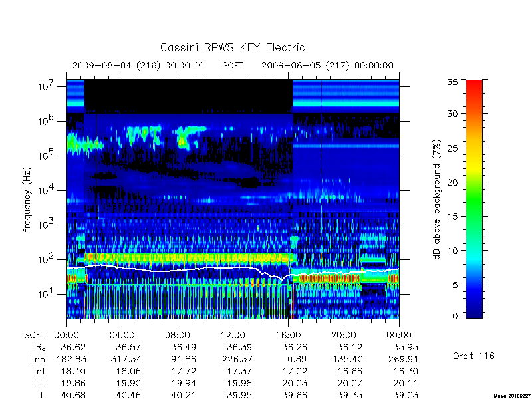The height and width of the screenshot is (399, 532).
Task: Select the start date 2009-08-04 (216) 00:00:00
Action: click(x=138, y=65)
